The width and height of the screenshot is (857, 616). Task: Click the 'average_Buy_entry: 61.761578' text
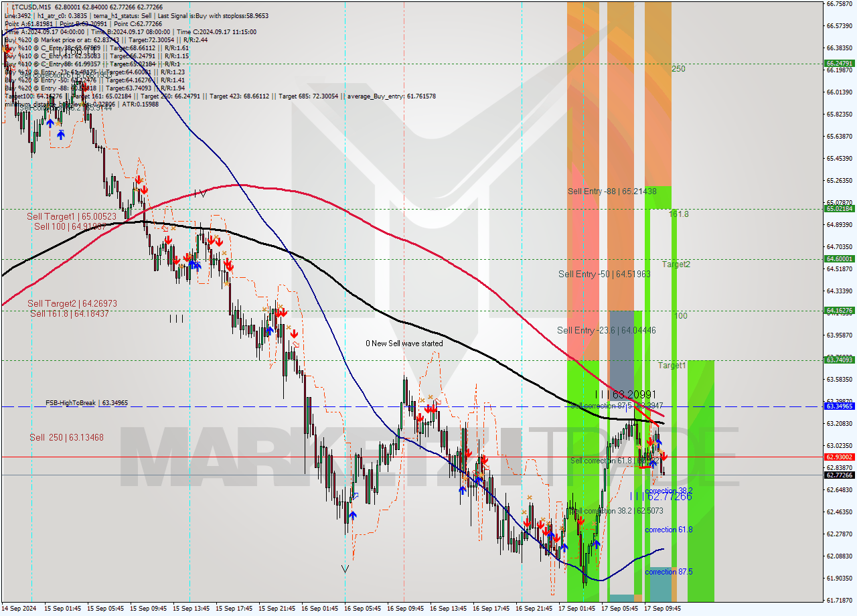click(391, 96)
